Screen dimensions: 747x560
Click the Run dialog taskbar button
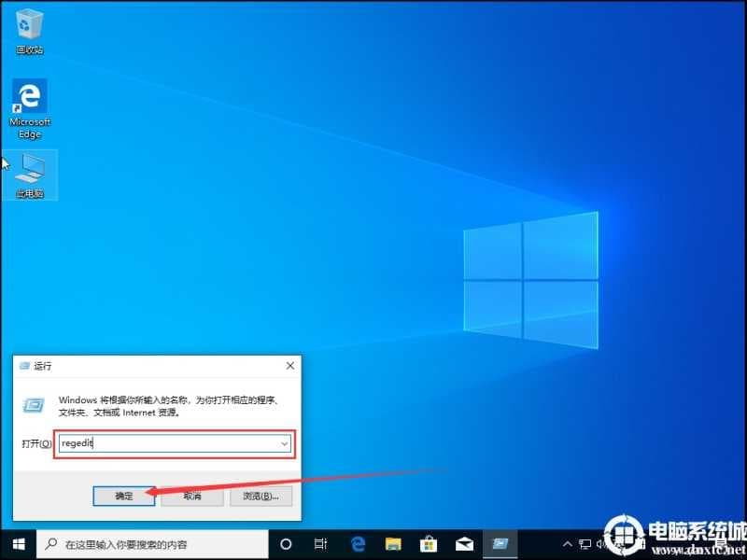500,544
